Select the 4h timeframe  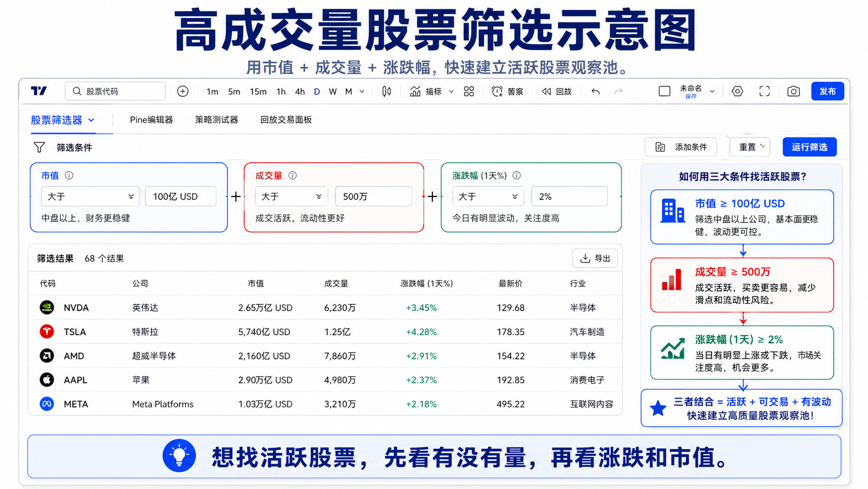[x=300, y=91]
